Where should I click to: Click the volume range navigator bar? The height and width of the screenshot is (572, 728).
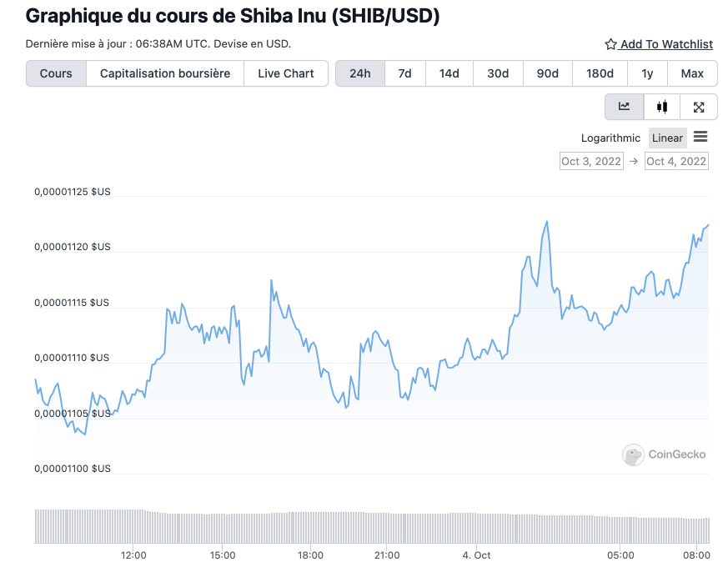372,526
